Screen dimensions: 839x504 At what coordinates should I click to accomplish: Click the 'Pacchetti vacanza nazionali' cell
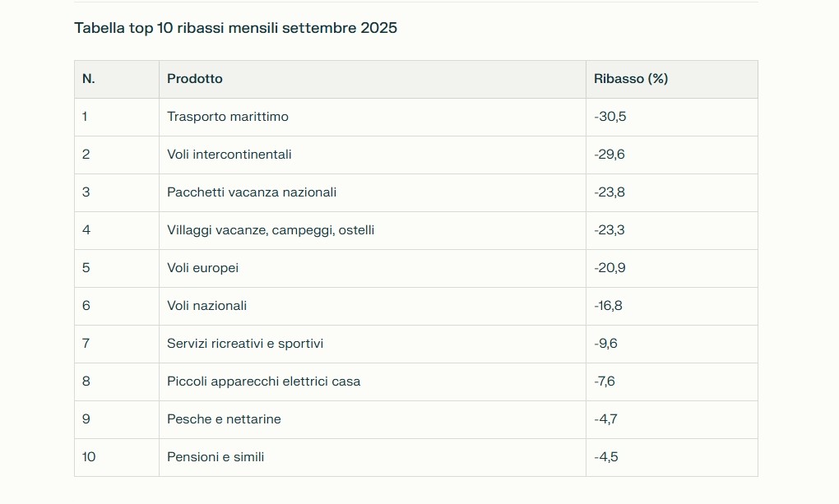point(252,192)
